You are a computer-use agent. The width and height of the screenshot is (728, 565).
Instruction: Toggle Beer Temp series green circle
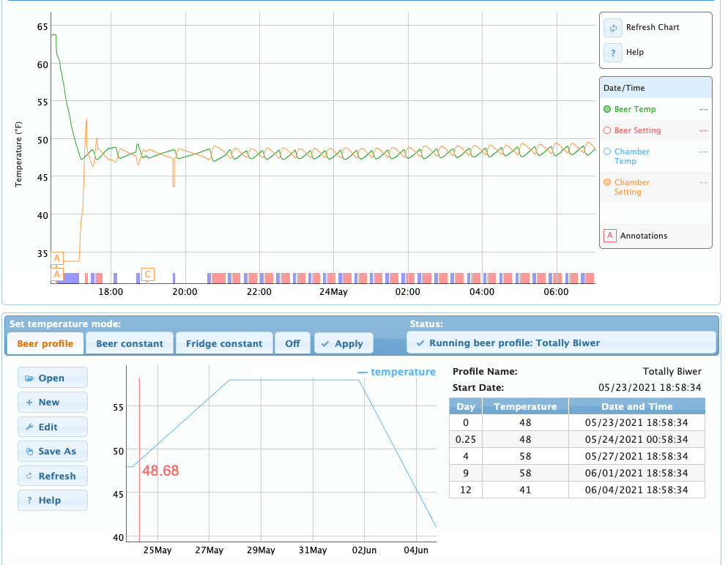607,109
